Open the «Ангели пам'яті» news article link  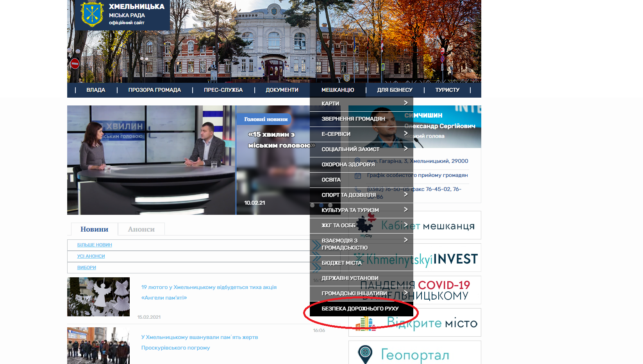click(209, 292)
